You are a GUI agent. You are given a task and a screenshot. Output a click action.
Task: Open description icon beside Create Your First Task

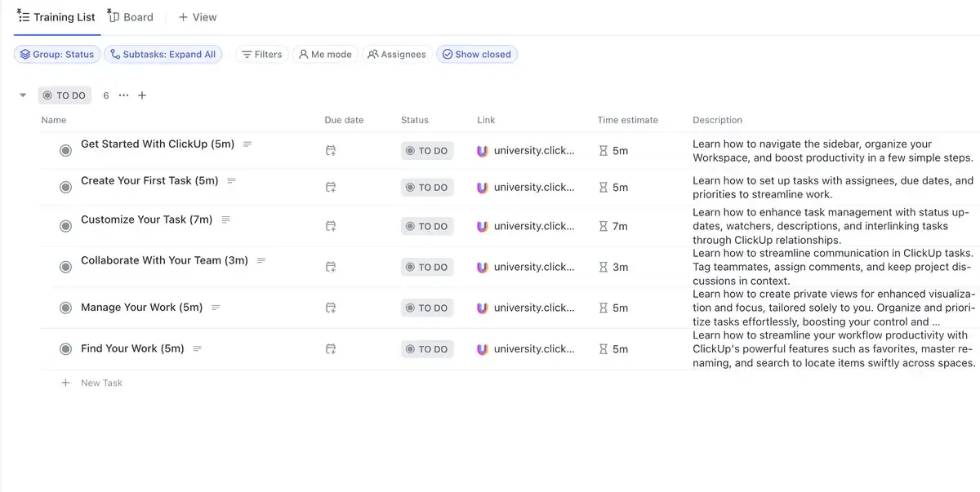[231, 181]
